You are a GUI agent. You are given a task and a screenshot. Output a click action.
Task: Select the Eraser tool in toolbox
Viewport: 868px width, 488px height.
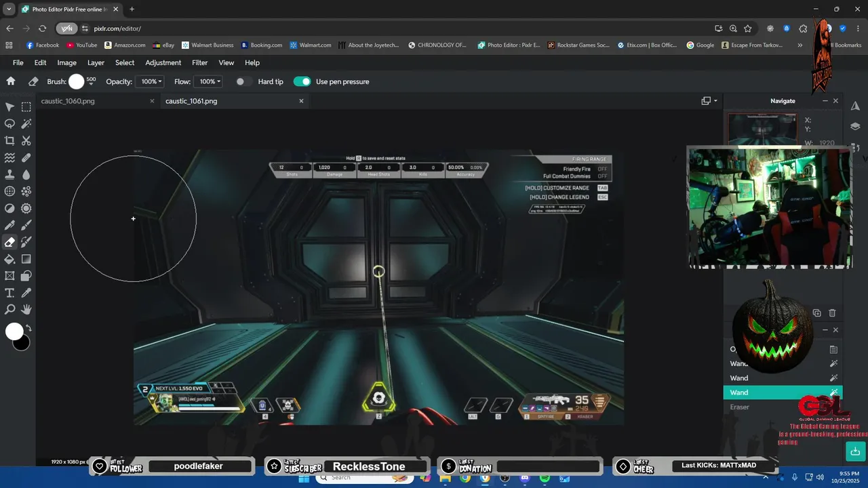[9, 242]
